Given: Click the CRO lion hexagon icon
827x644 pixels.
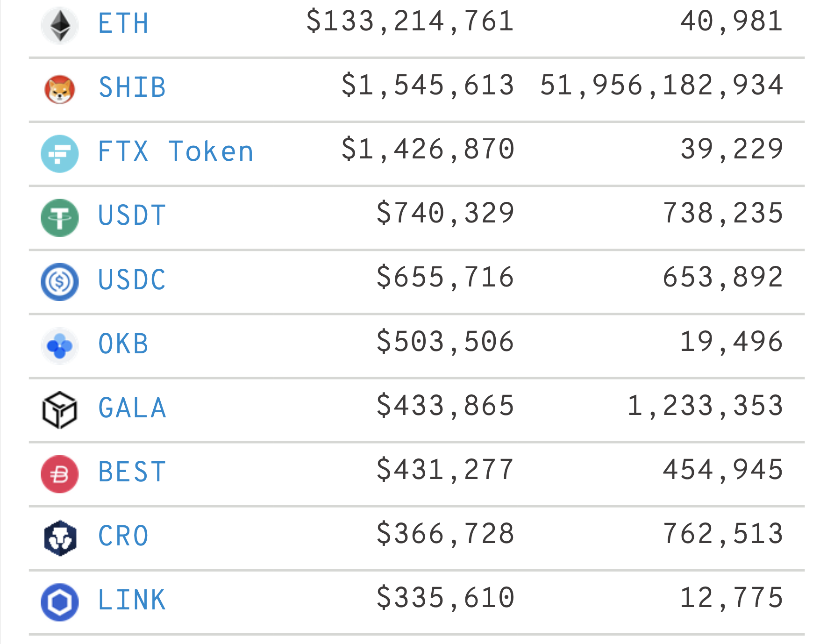Looking at the screenshot, I should coord(60,538).
